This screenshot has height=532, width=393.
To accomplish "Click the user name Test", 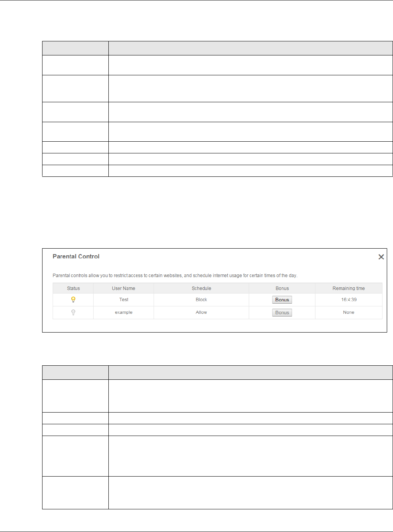I will 124,300.
